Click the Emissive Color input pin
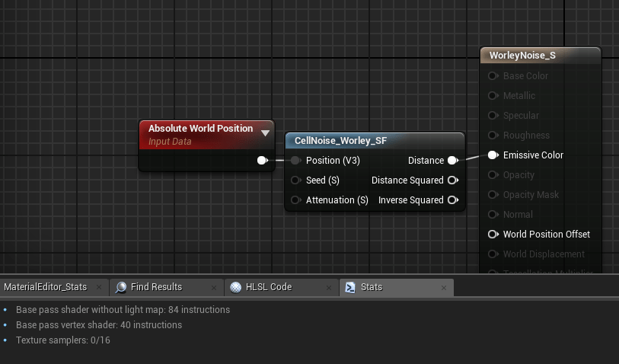 point(493,155)
